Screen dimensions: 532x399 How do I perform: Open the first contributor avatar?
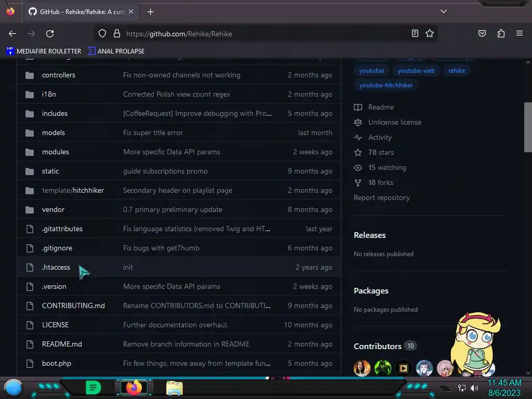(362, 368)
